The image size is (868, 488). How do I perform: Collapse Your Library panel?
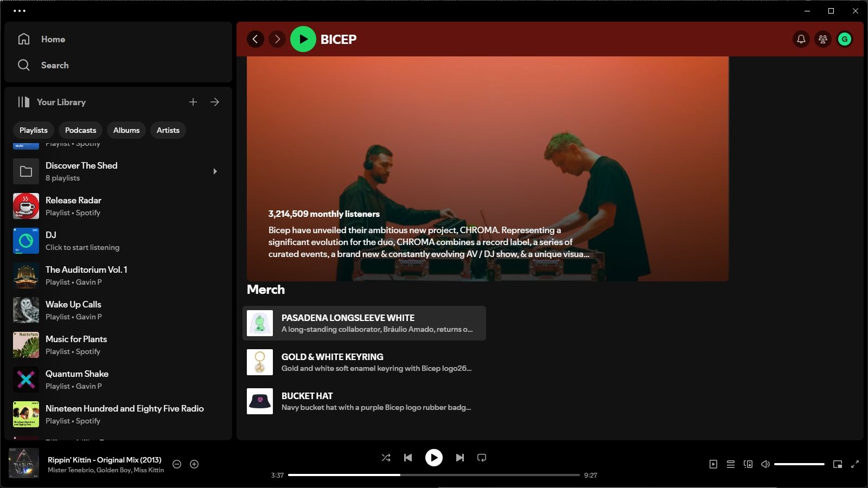pyautogui.click(x=52, y=102)
